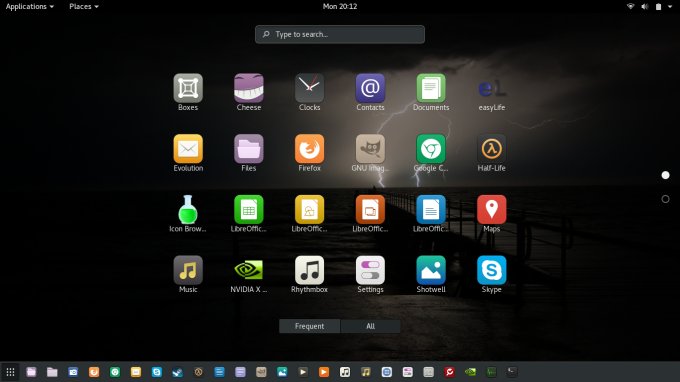Launch Contacts from the app grid
This screenshot has height=382, width=680.
(x=370, y=88)
